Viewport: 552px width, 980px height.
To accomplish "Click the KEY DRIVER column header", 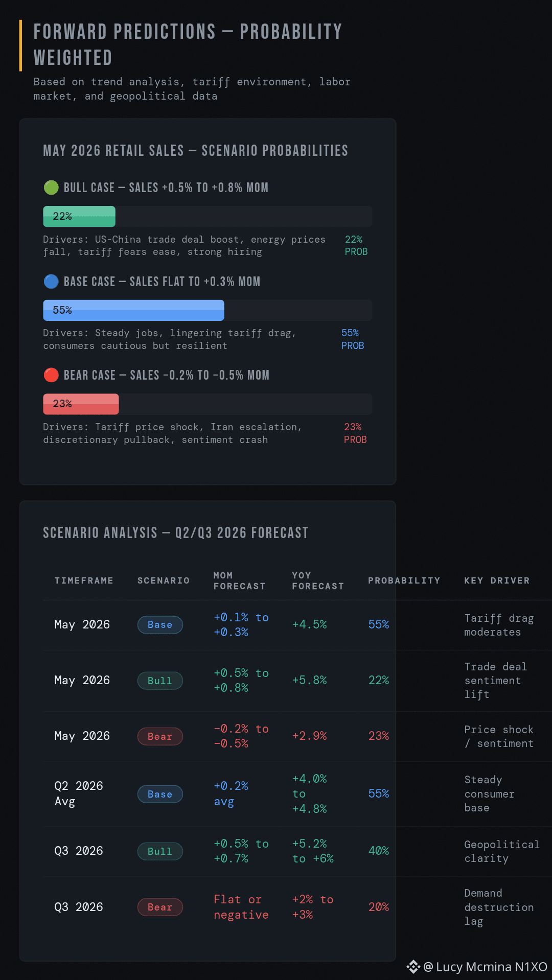I will 497,580.
